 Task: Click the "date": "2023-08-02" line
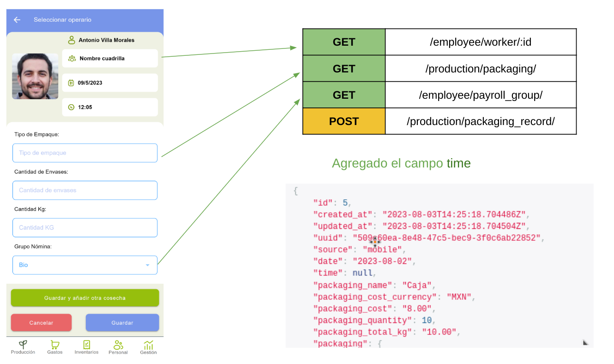[x=365, y=262]
